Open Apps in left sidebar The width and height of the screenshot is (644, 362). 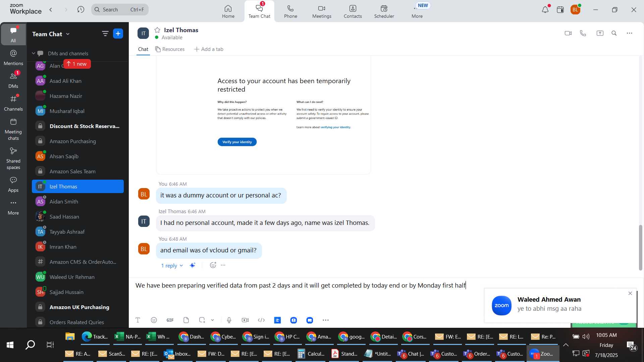click(x=13, y=184)
